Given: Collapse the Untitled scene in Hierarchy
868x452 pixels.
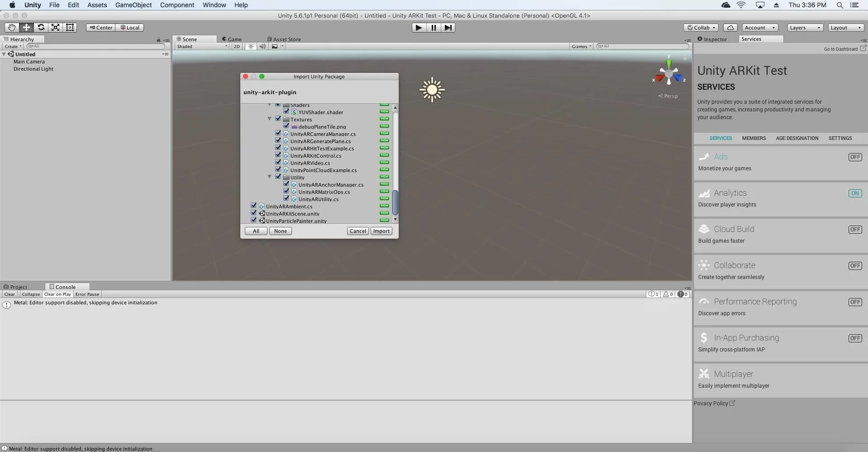Looking at the screenshot, I should pos(4,54).
